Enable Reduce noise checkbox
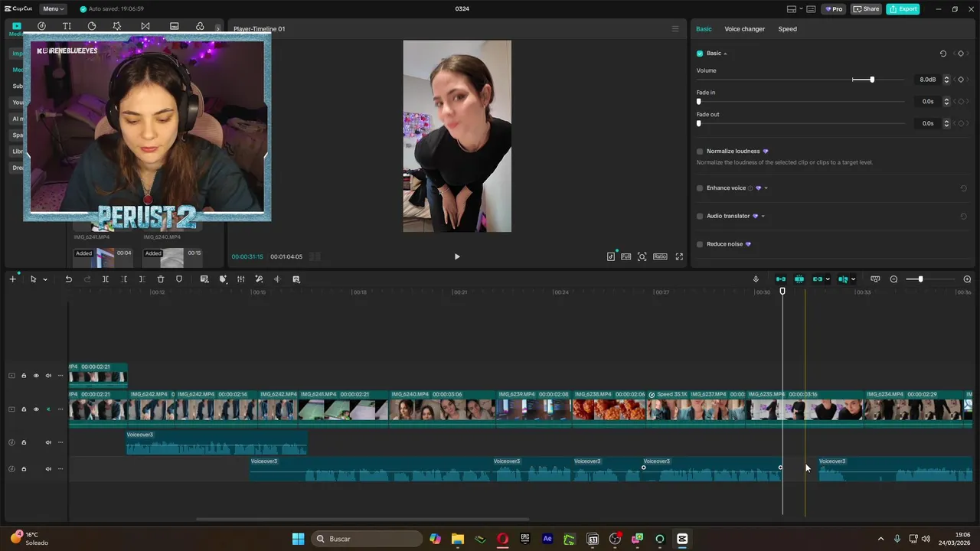Screen dimensions: 980x551 pos(700,244)
